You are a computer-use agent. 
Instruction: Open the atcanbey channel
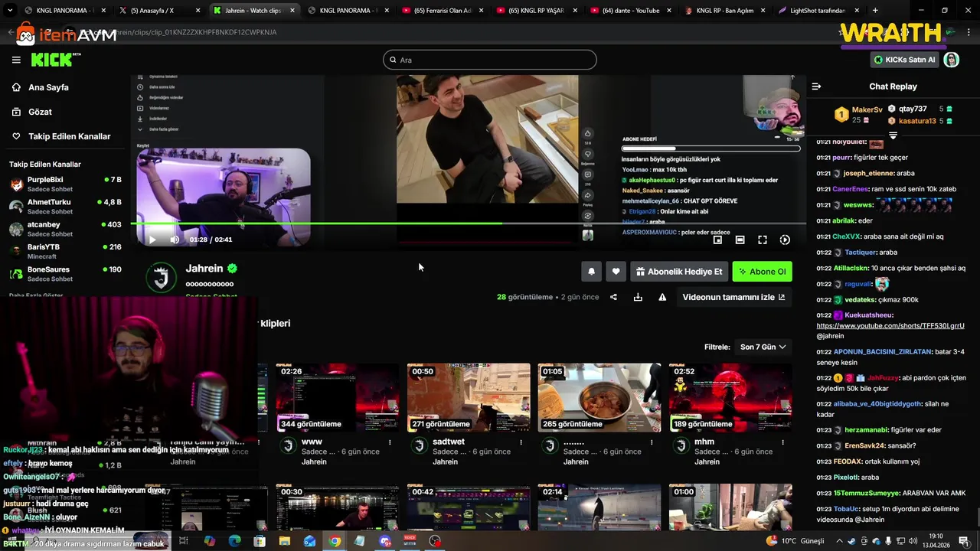(x=65, y=229)
